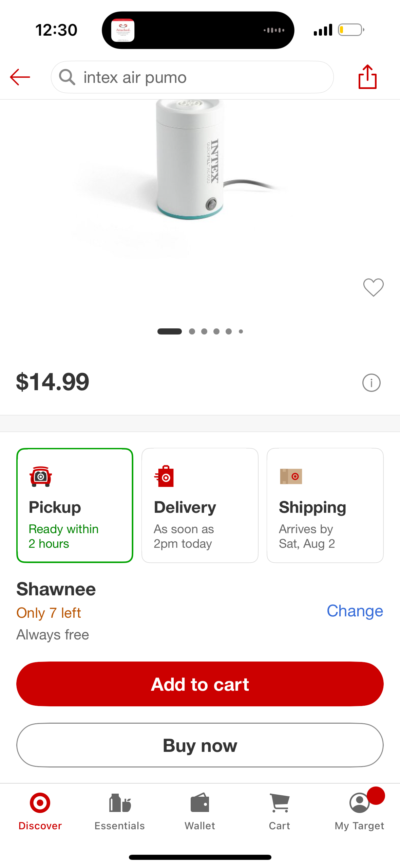The image size is (400, 868).
Task: Open the share icon
Action: tap(367, 77)
